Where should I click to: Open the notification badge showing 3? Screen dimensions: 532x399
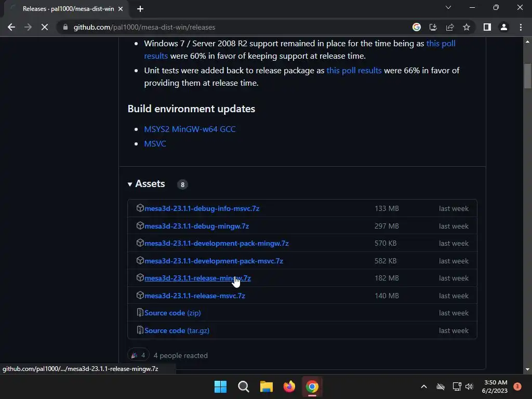pyautogui.click(x=517, y=387)
